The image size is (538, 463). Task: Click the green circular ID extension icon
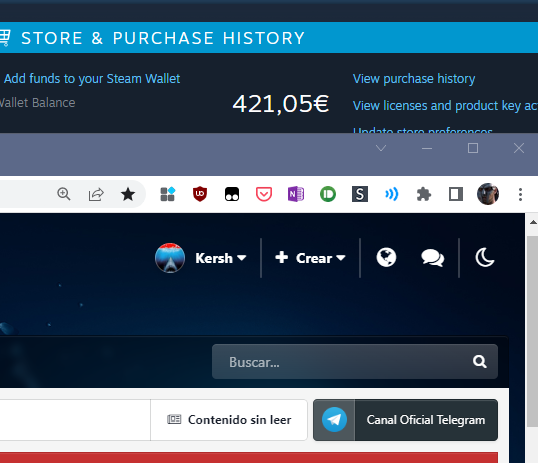pos(328,194)
